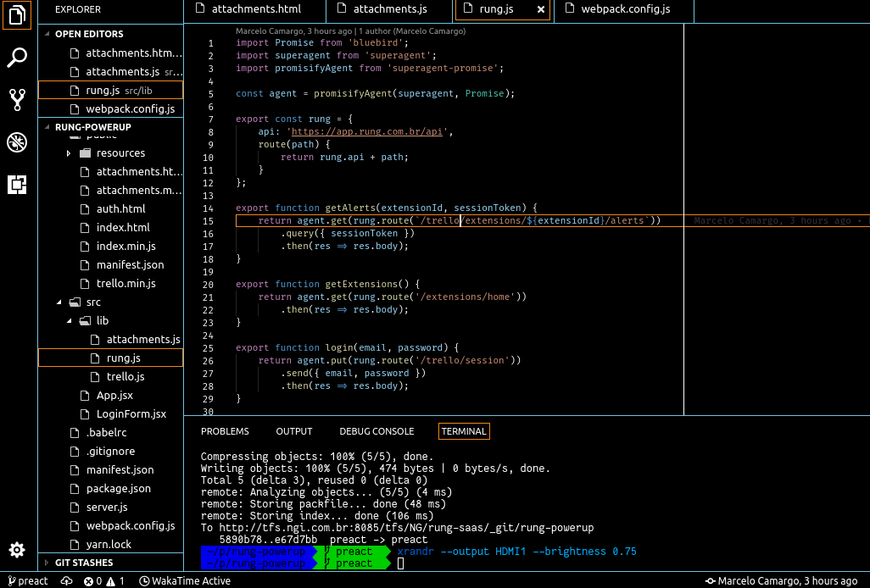The height and width of the screenshot is (588, 870).
Task: Open the errors and warnings counter
Action: [x=104, y=580]
